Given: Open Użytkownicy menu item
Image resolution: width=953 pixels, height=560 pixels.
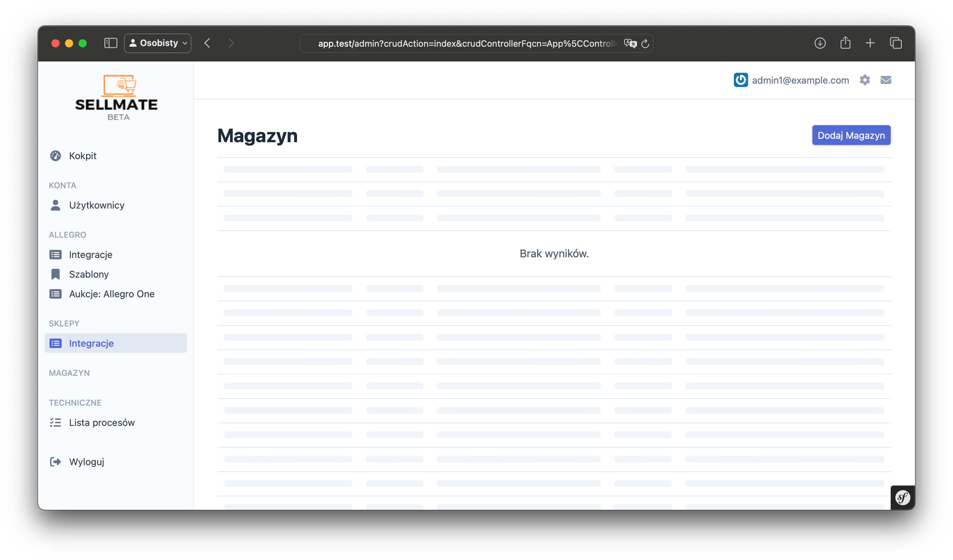Looking at the screenshot, I should click(97, 205).
